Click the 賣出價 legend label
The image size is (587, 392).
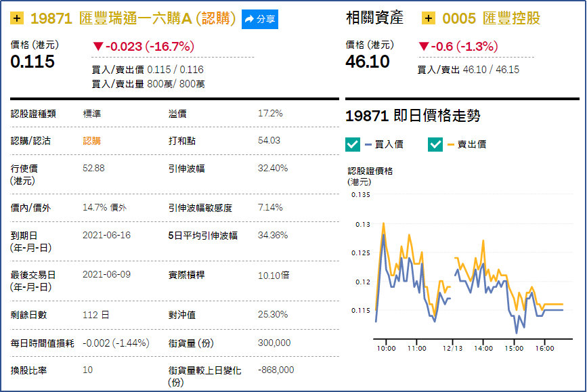pyautogui.click(x=472, y=144)
